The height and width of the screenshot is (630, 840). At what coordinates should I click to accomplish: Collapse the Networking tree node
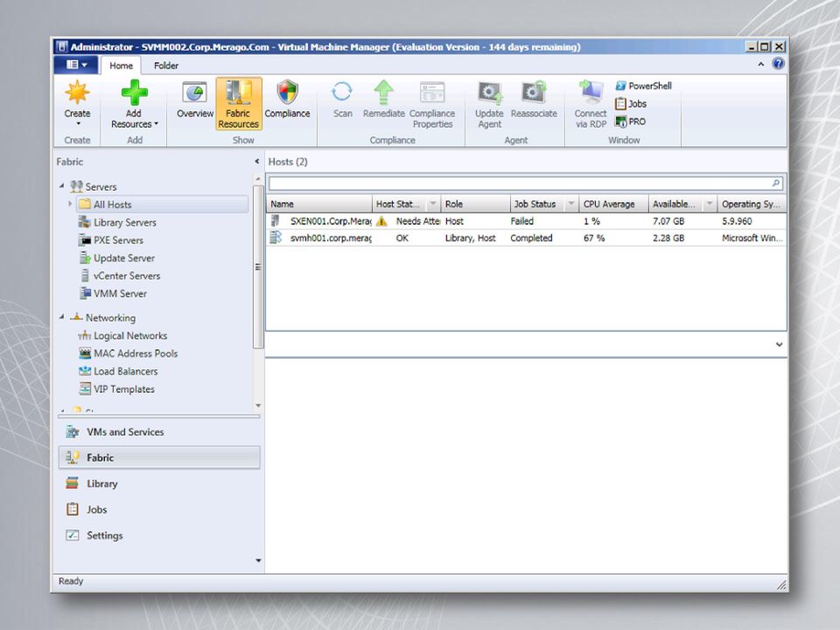[61, 317]
